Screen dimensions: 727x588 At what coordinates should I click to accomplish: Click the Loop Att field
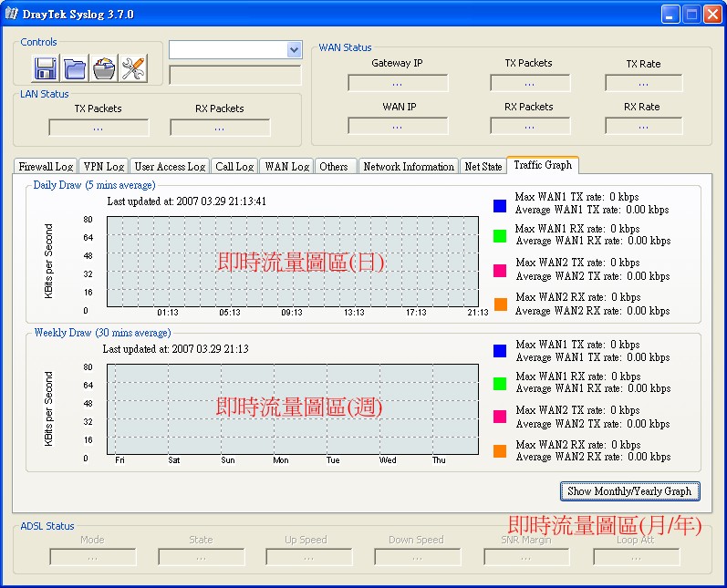pyautogui.click(x=636, y=557)
